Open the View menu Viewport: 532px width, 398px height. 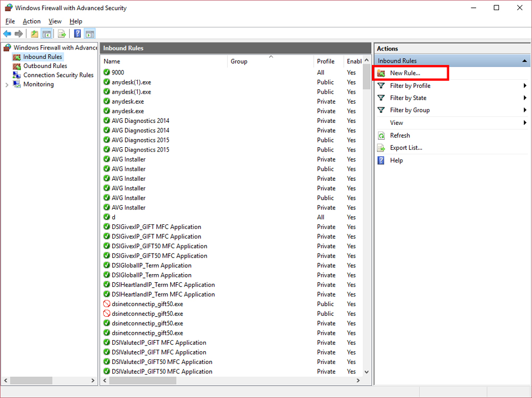[x=55, y=21]
